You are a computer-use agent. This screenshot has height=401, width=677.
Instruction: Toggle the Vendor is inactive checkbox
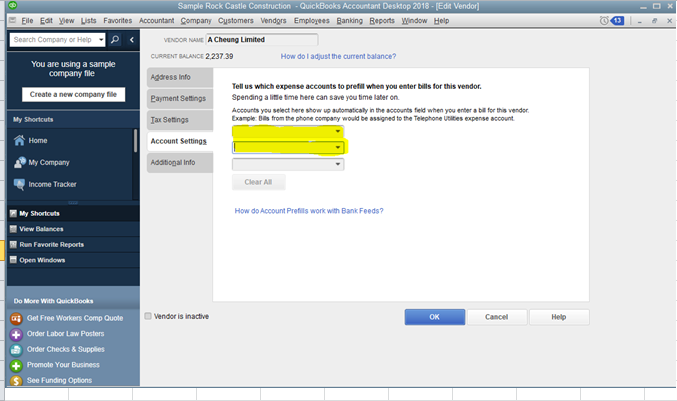point(148,316)
